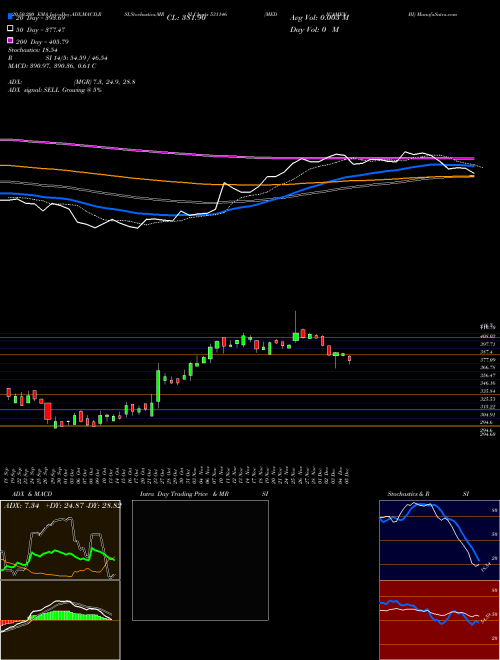Click the MunafaSutra.com watermark link

(439, 14)
